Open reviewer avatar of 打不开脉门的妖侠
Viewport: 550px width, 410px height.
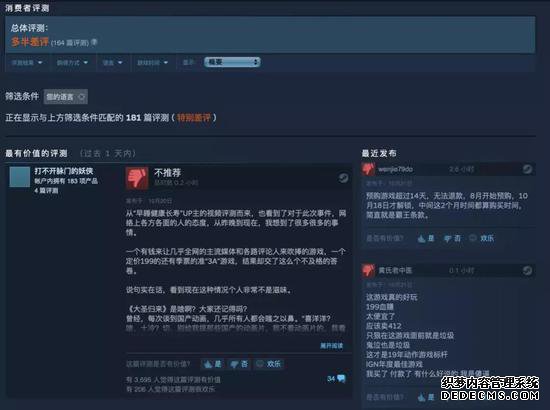pos(20,177)
